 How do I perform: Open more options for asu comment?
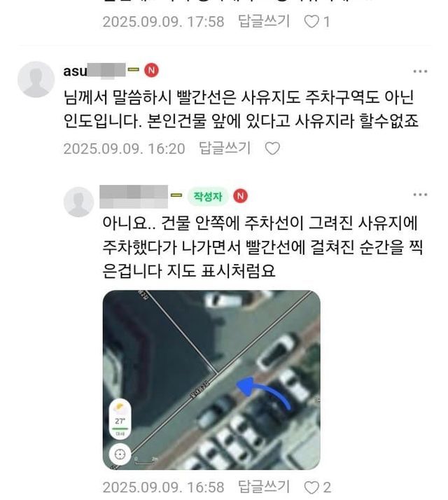[420, 71]
